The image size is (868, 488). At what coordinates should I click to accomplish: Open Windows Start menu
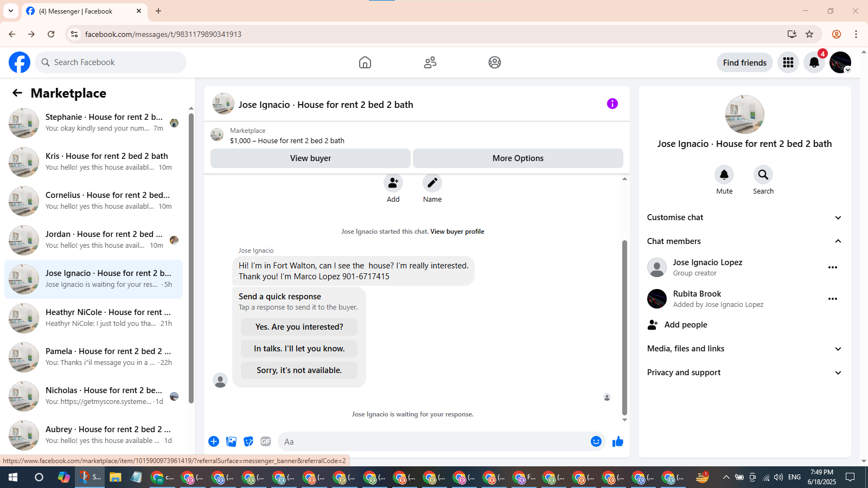click(13, 477)
